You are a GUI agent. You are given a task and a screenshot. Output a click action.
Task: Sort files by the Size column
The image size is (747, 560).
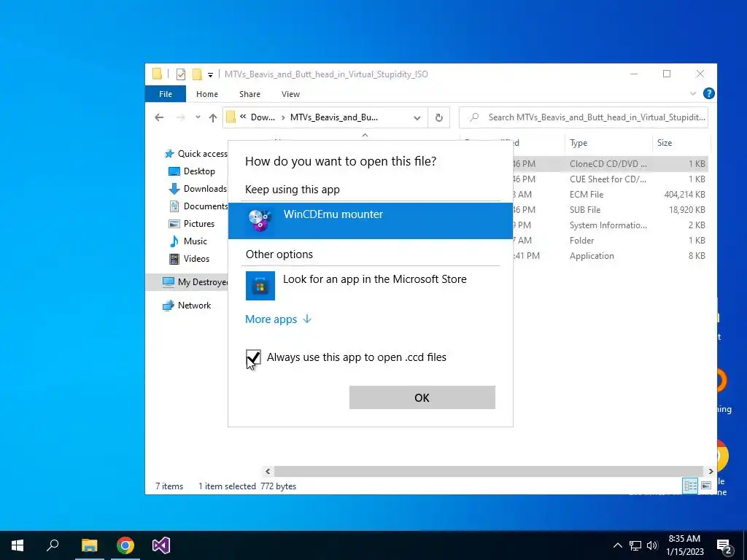(681, 143)
